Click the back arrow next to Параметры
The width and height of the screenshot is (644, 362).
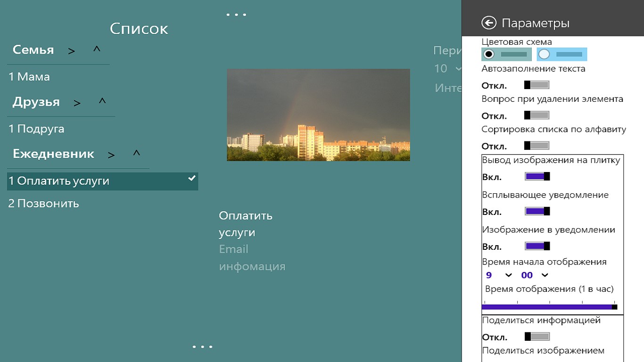pyautogui.click(x=489, y=23)
